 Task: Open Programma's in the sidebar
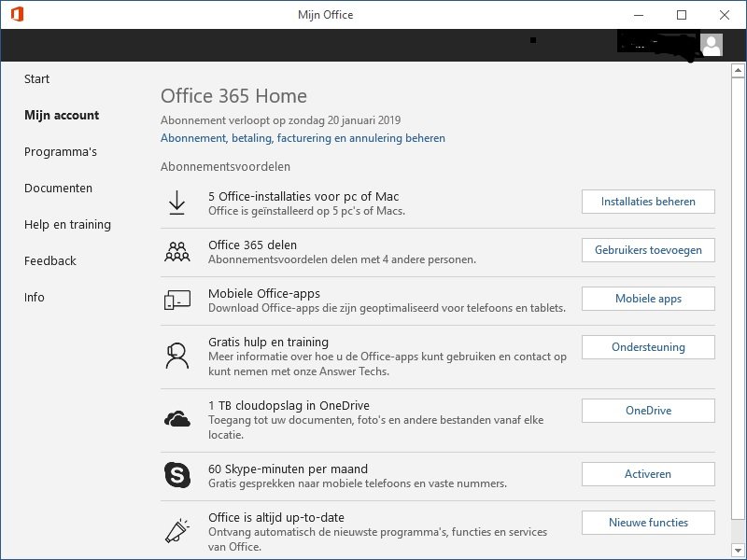[x=61, y=152]
